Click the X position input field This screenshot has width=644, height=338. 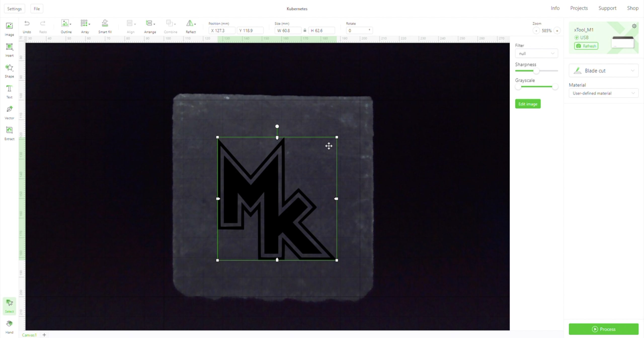pos(222,31)
